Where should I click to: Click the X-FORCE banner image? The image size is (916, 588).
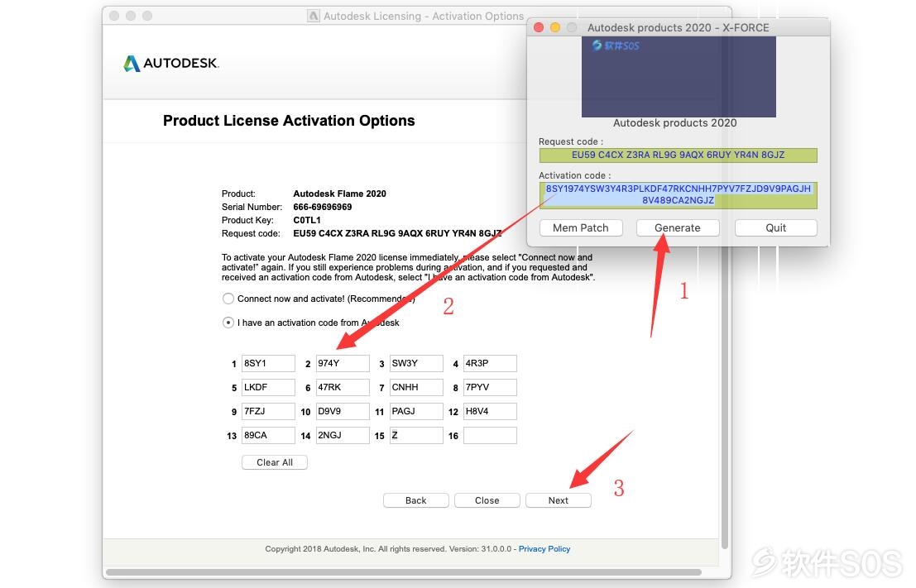(679, 76)
